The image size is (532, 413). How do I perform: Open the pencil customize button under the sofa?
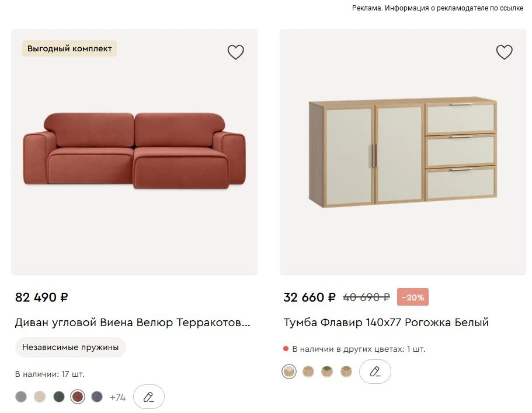pos(148,397)
